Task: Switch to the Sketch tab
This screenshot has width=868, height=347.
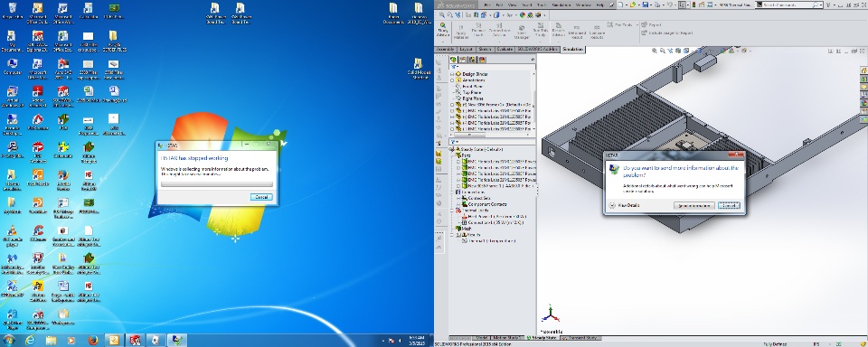Action: click(485, 50)
